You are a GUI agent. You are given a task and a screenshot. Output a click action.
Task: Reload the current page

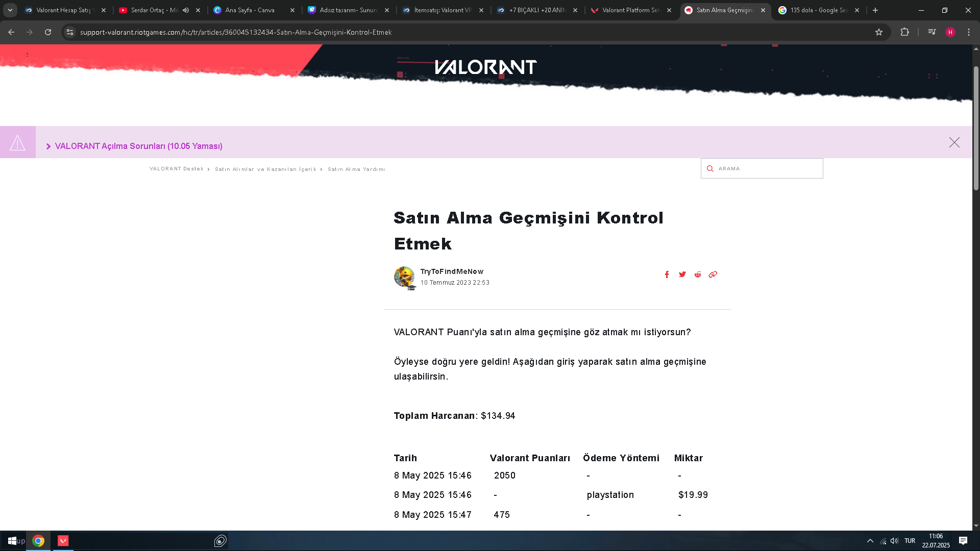48,32
